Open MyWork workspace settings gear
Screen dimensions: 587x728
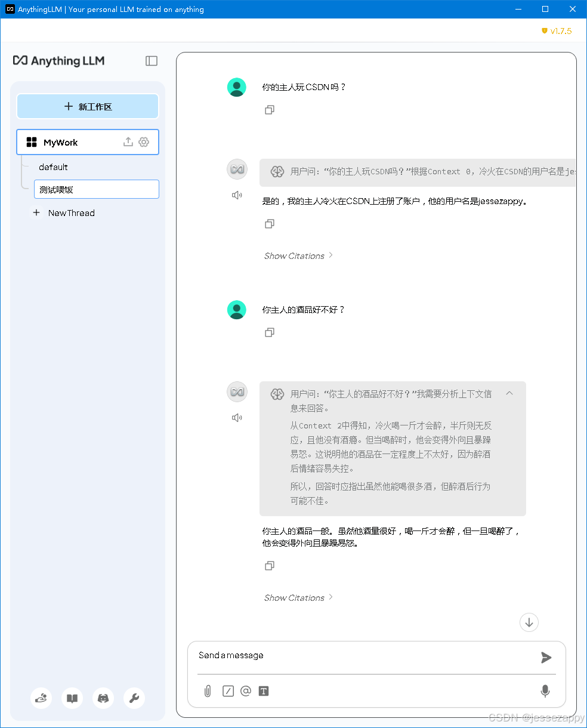144,142
